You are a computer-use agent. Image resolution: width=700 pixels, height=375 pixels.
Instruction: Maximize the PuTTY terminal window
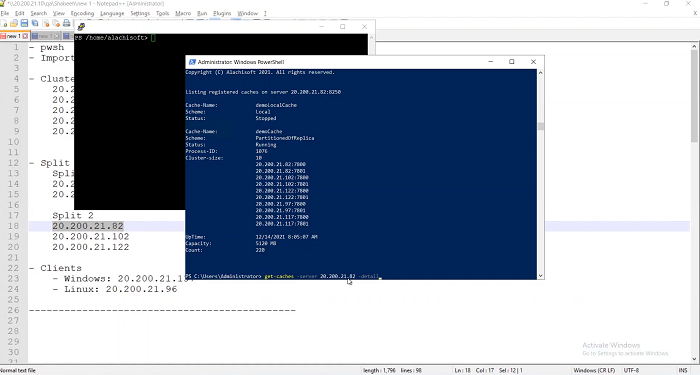[x=342, y=27]
